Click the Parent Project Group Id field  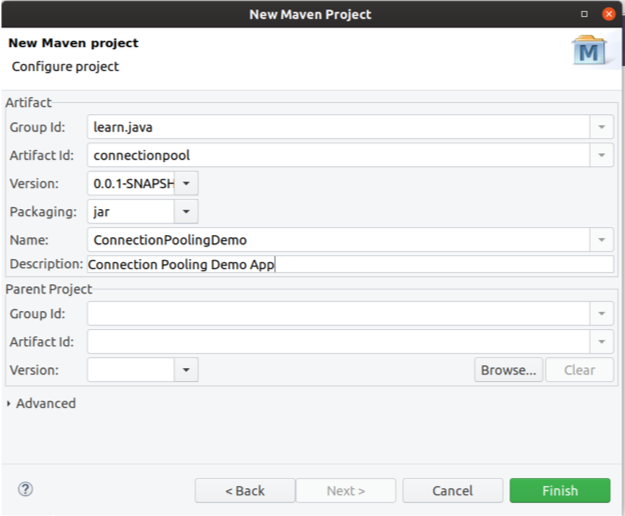coord(338,314)
